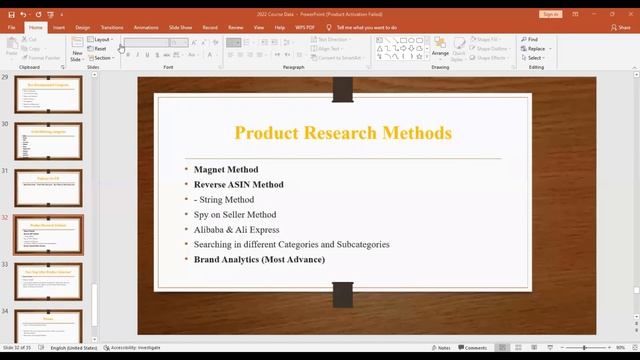640x360 pixels.
Task: Open Shape Effects menu
Action: (489, 58)
